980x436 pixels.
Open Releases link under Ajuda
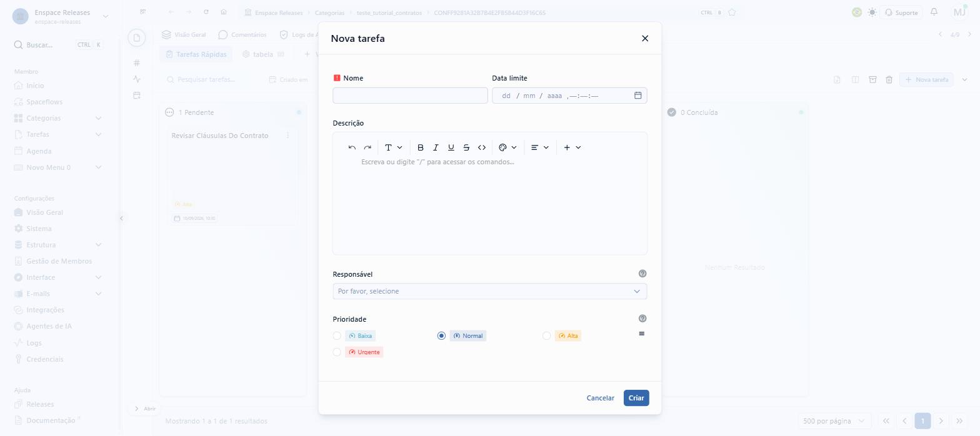pos(40,404)
